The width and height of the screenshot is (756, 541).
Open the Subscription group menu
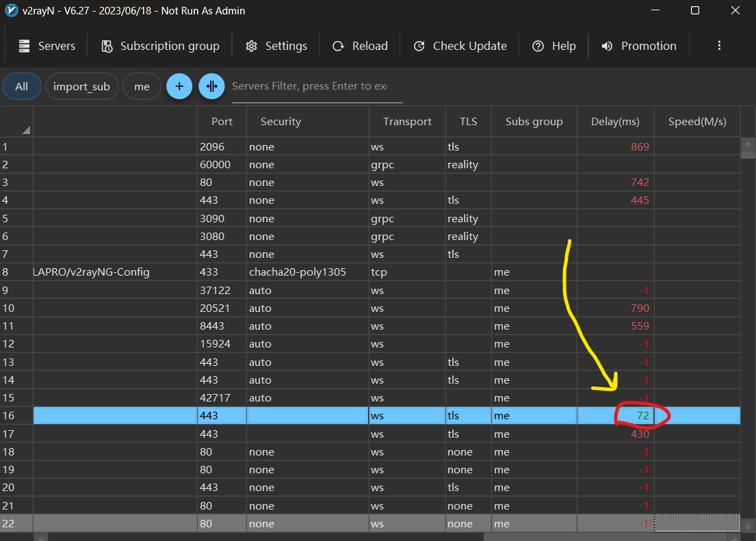click(160, 46)
